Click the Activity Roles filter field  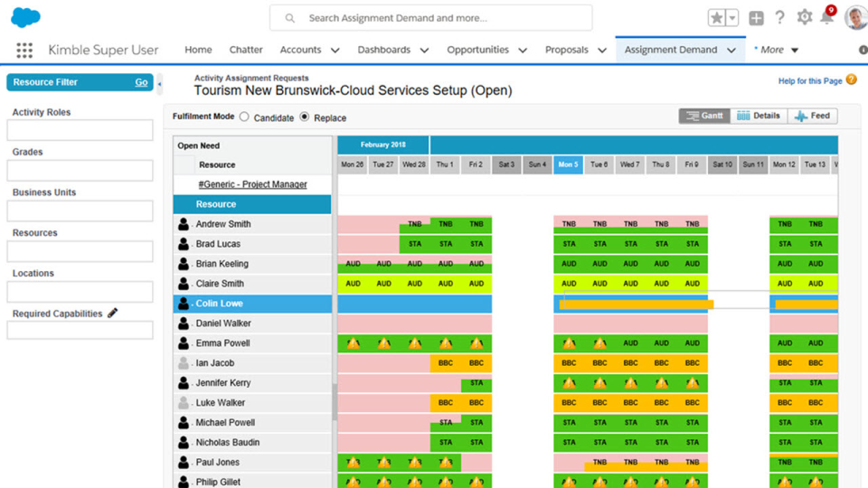point(80,130)
